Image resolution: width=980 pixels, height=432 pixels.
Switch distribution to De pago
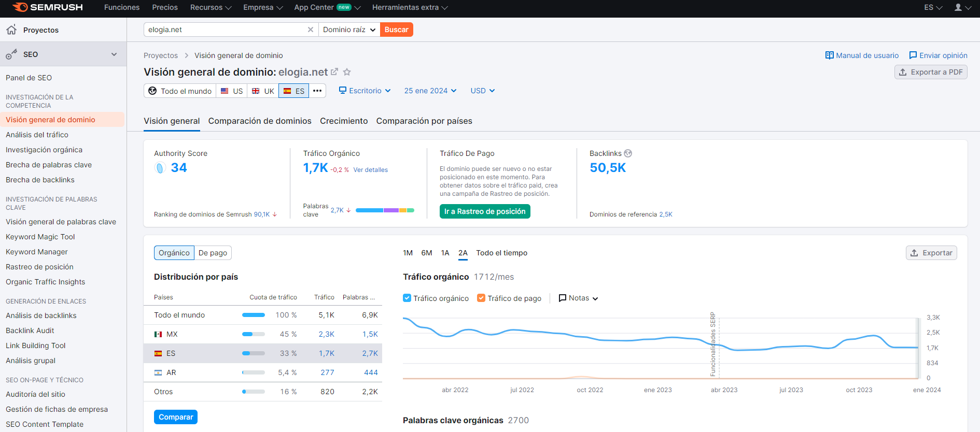[213, 253]
